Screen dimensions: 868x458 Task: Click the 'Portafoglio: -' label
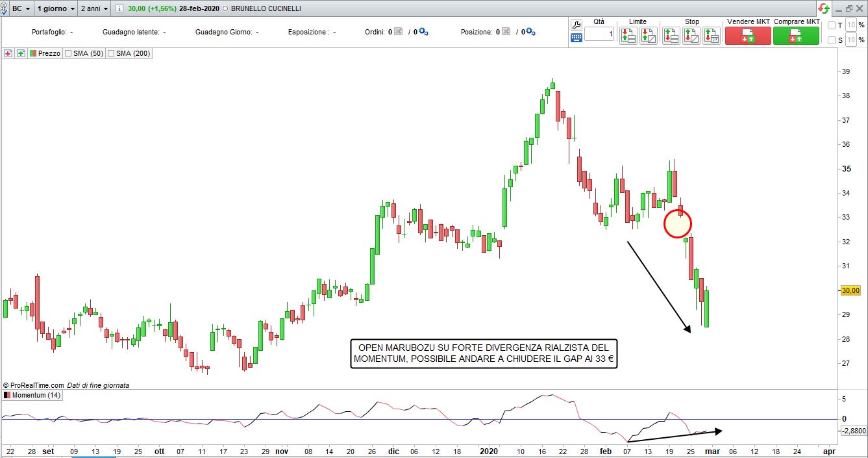[x=52, y=32]
